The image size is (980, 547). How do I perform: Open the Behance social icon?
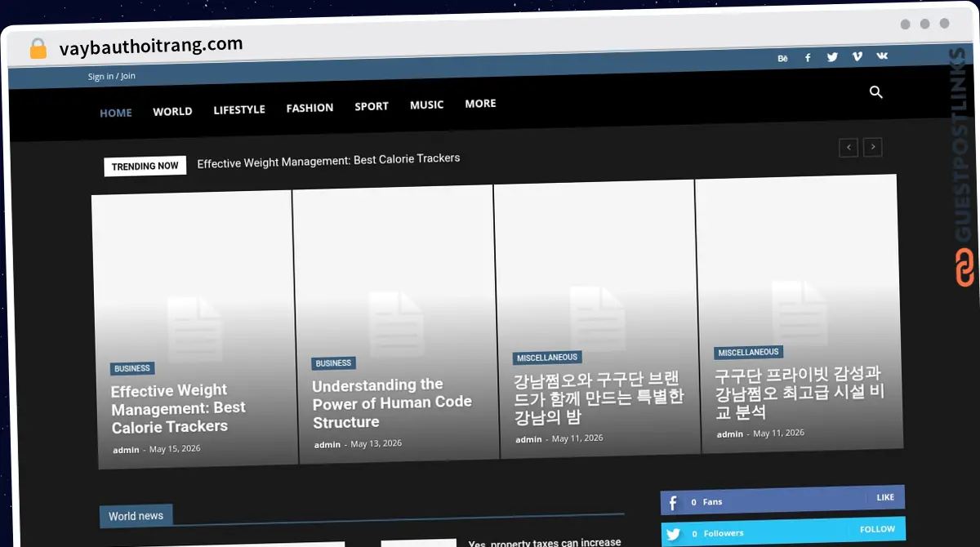782,59
